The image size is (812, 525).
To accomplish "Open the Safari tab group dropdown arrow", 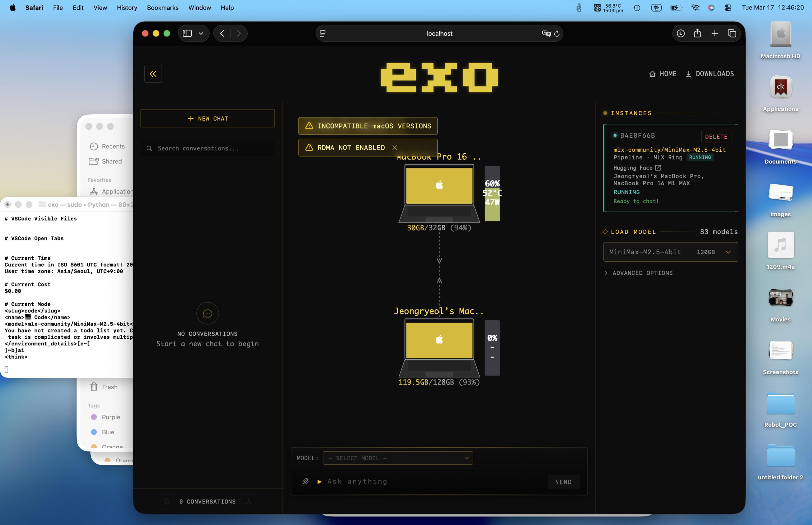I will click(x=201, y=33).
